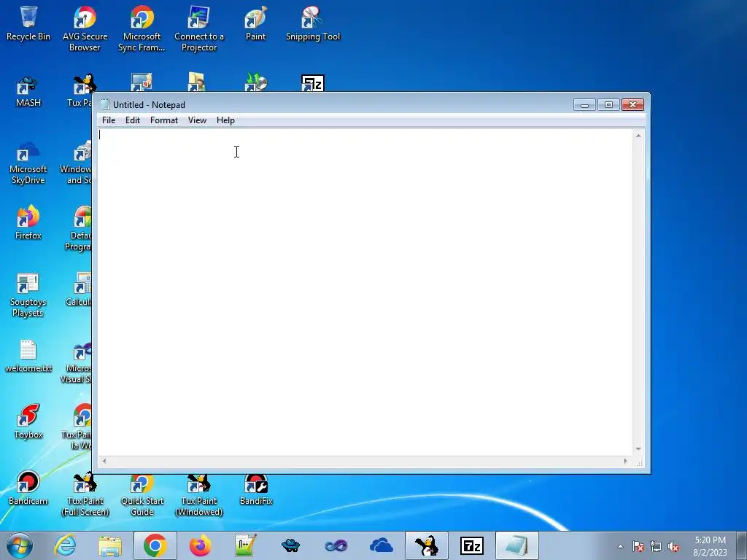Switch to Tux Paint in the taskbar
747x560 pixels.
(x=426, y=545)
